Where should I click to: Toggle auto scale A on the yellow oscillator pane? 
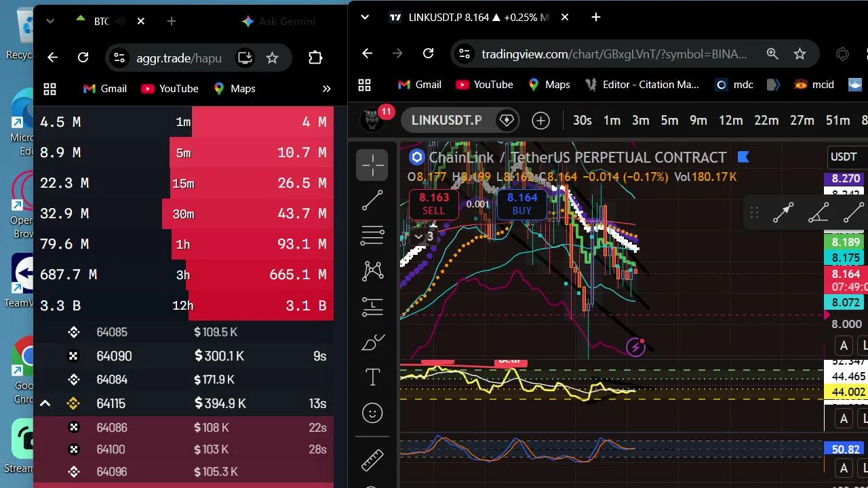(844, 419)
